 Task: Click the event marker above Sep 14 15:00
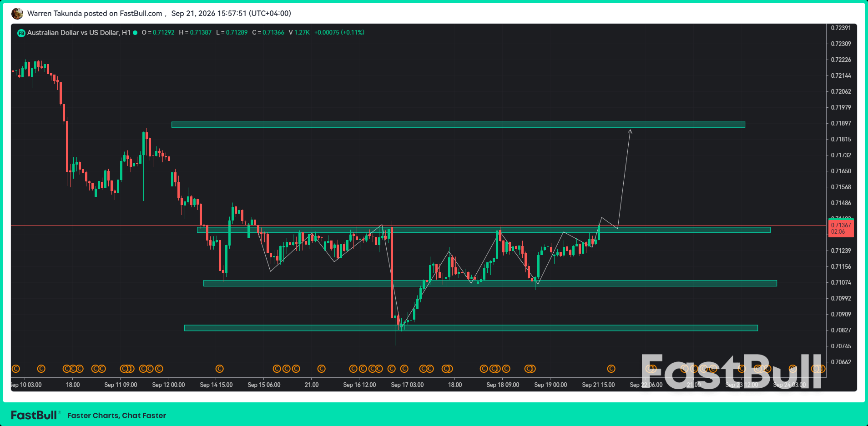click(x=219, y=369)
